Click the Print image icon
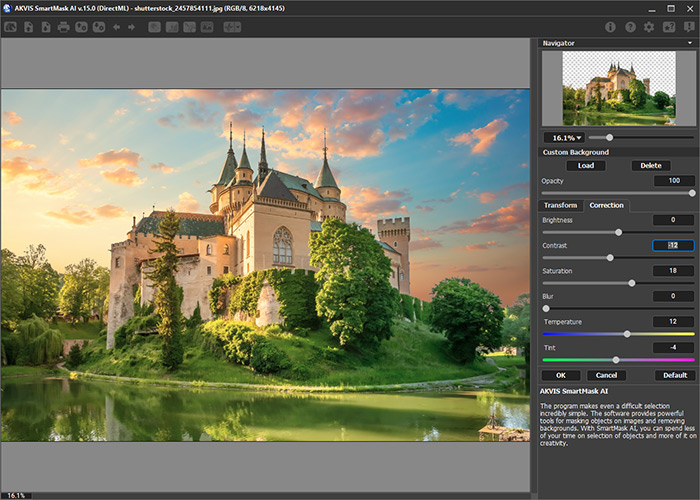Screen dimensions: 700x500 64,27
